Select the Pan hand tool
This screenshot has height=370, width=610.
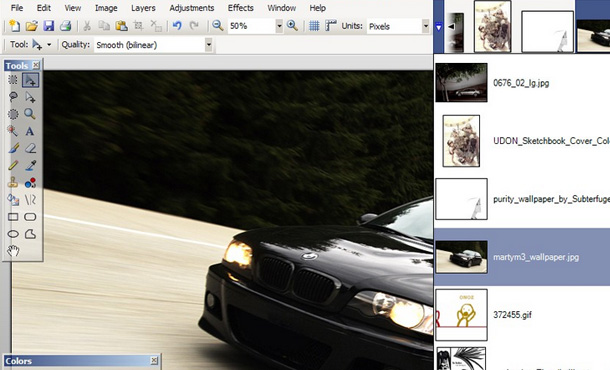tap(13, 251)
